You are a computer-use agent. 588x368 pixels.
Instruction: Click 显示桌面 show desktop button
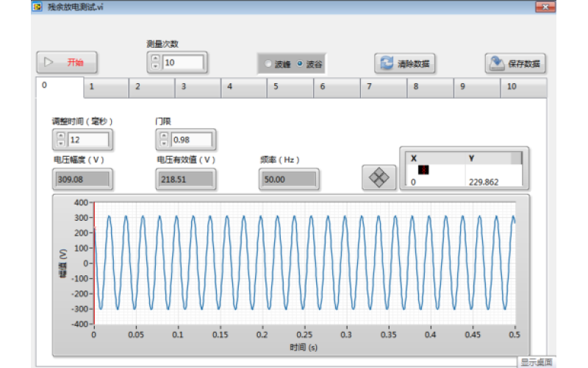(539, 361)
